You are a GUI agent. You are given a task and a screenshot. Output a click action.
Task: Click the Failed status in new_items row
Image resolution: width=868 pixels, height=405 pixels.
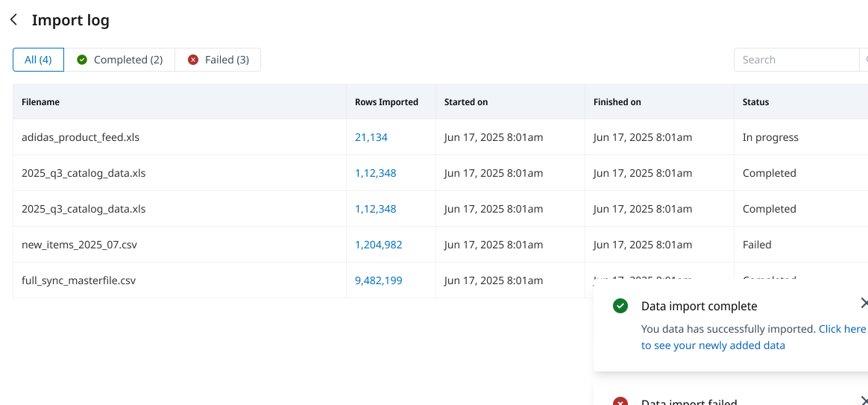(757, 245)
